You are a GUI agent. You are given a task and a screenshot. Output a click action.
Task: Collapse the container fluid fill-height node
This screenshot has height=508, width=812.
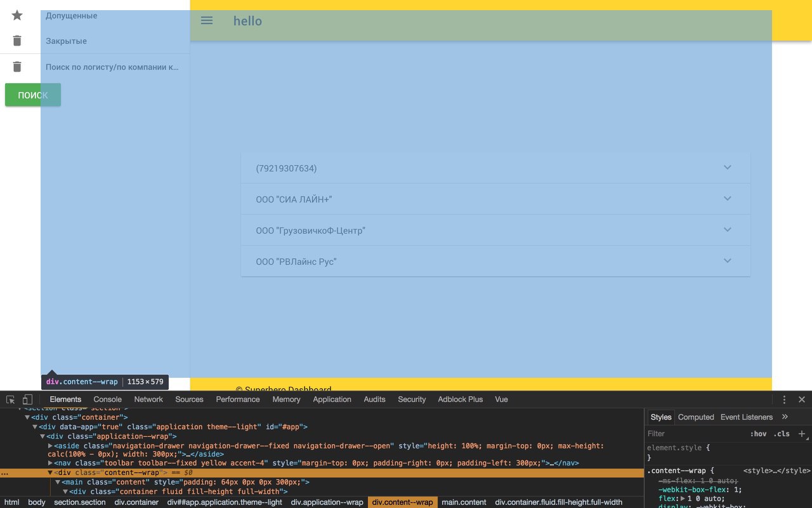(x=65, y=491)
